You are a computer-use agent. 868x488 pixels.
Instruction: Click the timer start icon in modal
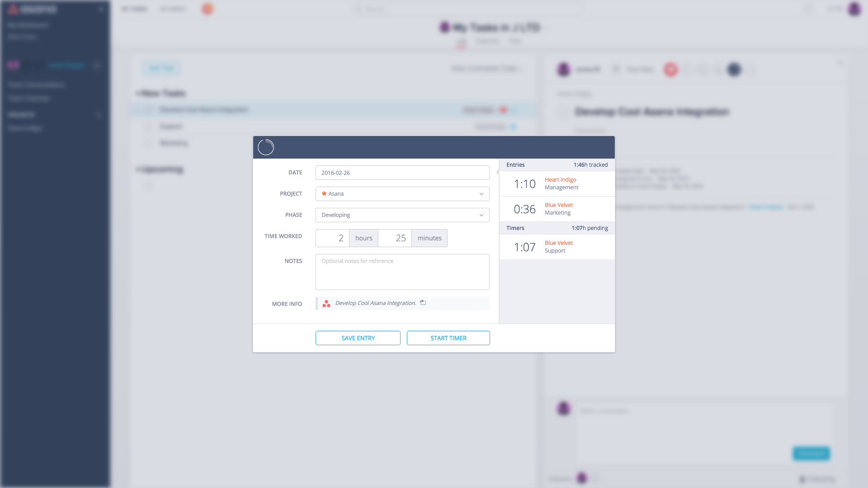click(448, 338)
